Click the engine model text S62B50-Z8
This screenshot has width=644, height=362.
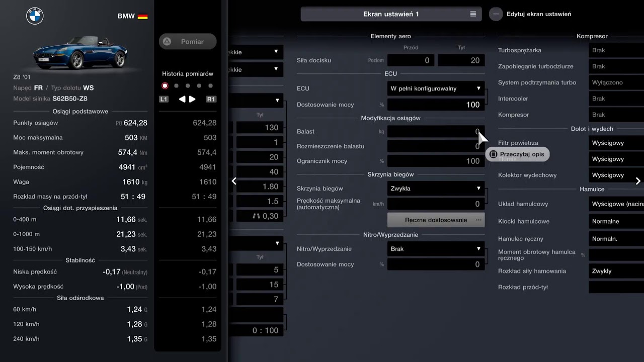[x=70, y=99]
